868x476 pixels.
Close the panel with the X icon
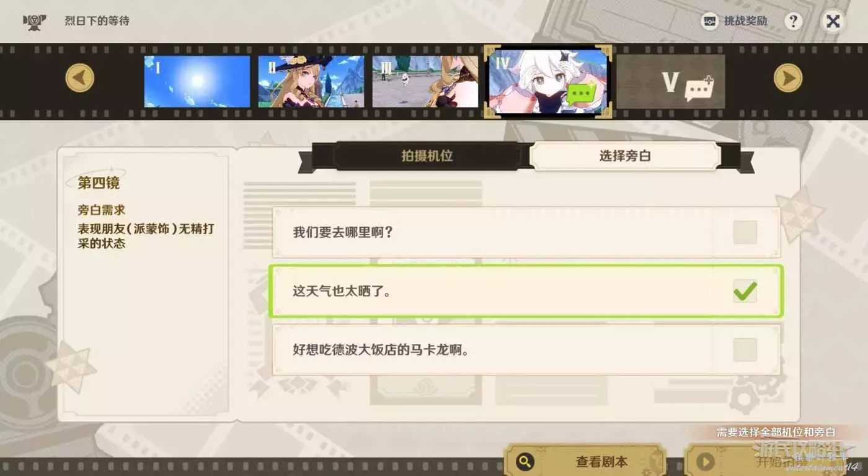(833, 22)
